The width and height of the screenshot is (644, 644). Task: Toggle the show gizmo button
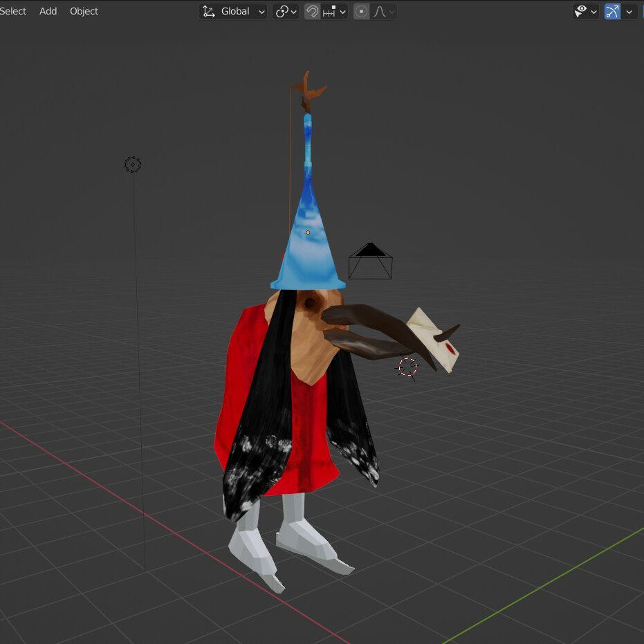coord(612,11)
